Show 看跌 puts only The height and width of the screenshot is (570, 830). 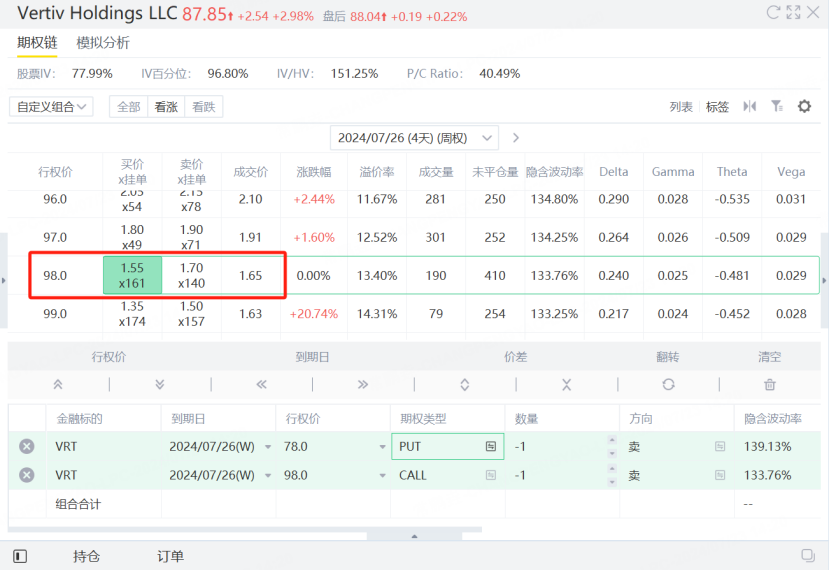tap(204, 107)
